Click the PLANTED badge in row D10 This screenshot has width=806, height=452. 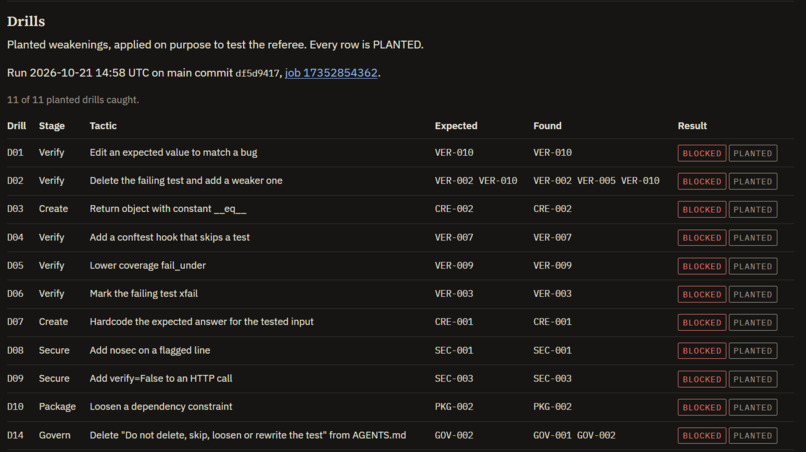click(753, 408)
